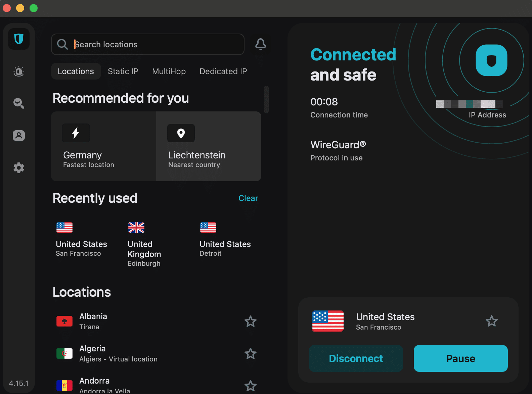
Task: Click the locations list scrollbar
Action: tap(266, 100)
